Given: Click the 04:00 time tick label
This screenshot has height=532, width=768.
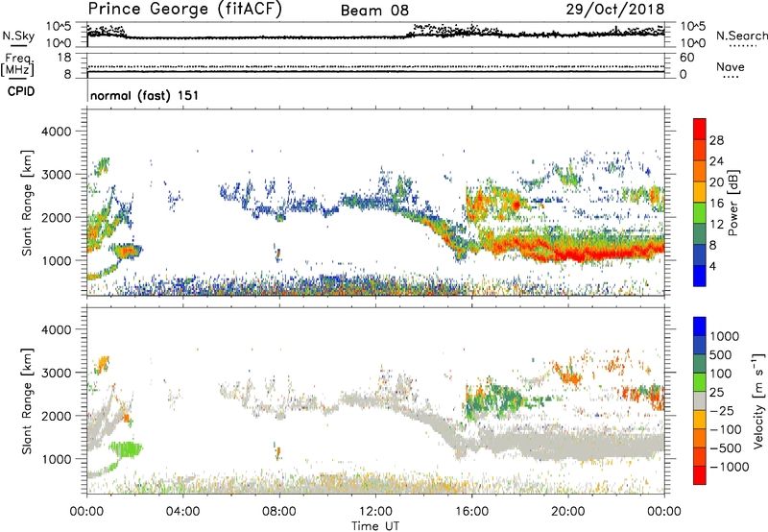Looking at the screenshot, I should pos(182,512).
